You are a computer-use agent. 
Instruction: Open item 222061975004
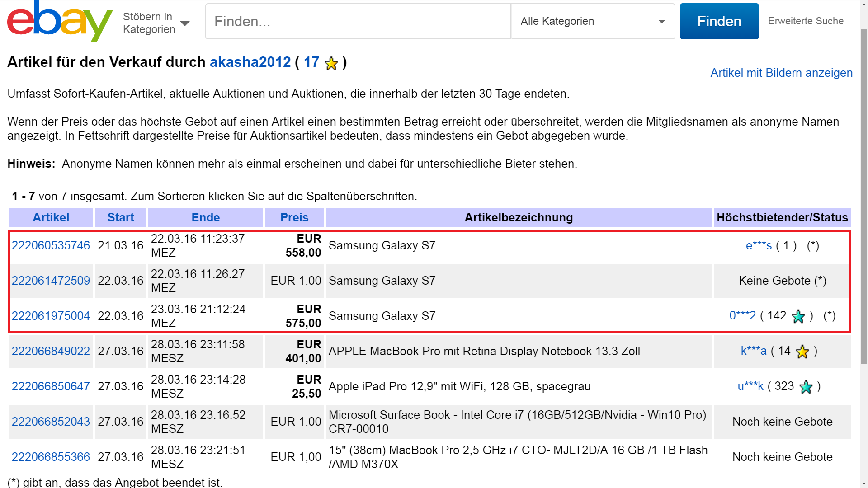click(51, 316)
